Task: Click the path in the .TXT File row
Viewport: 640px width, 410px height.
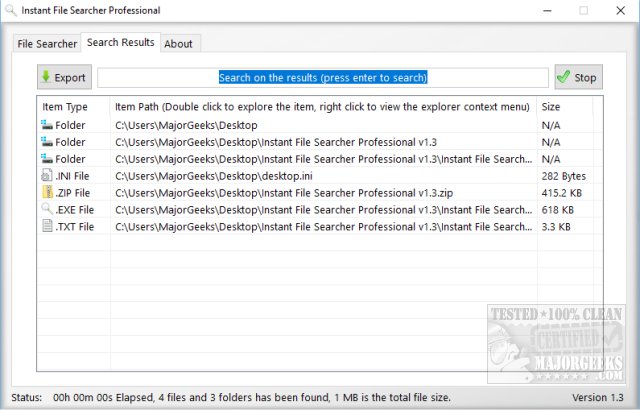Action: (x=324, y=226)
